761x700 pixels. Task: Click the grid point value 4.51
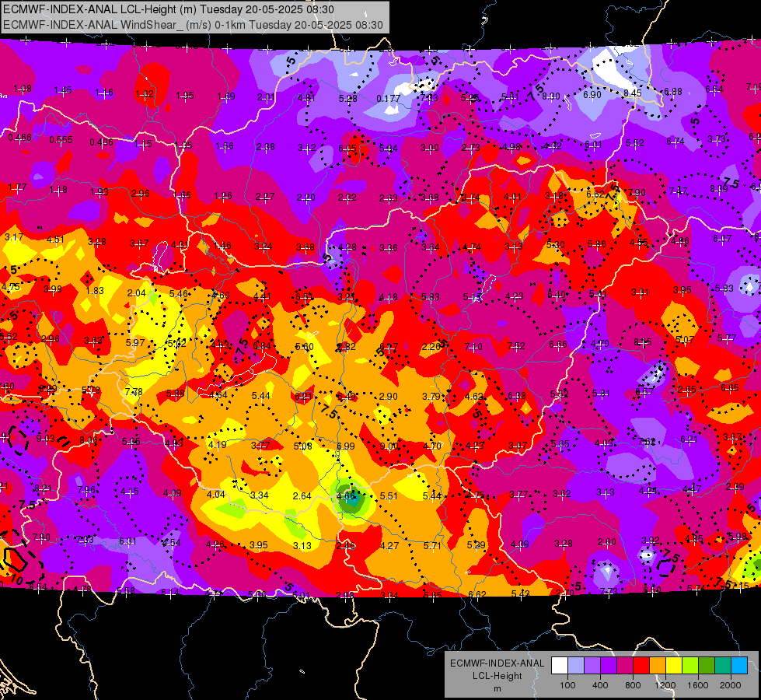pos(55,239)
